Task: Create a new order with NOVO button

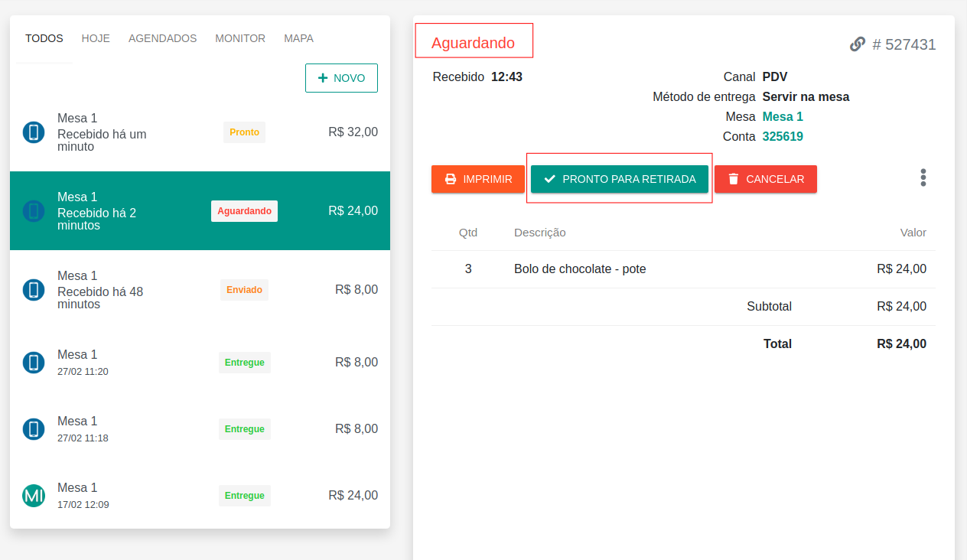Action: 341,78
